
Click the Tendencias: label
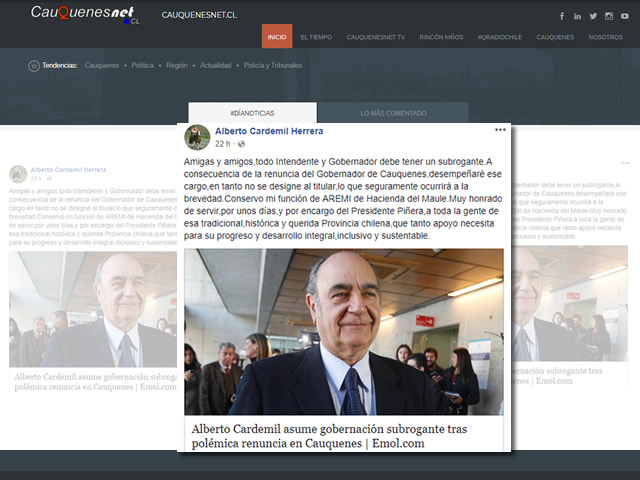point(60,65)
